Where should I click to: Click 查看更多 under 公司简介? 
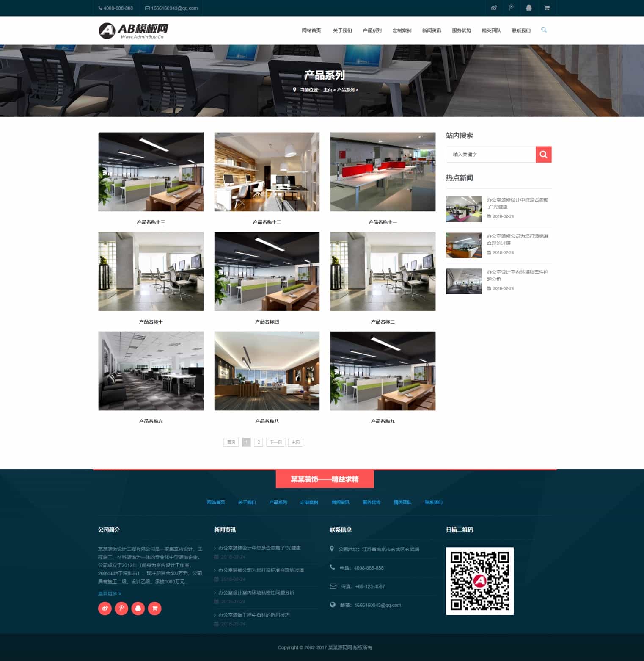coord(110,594)
